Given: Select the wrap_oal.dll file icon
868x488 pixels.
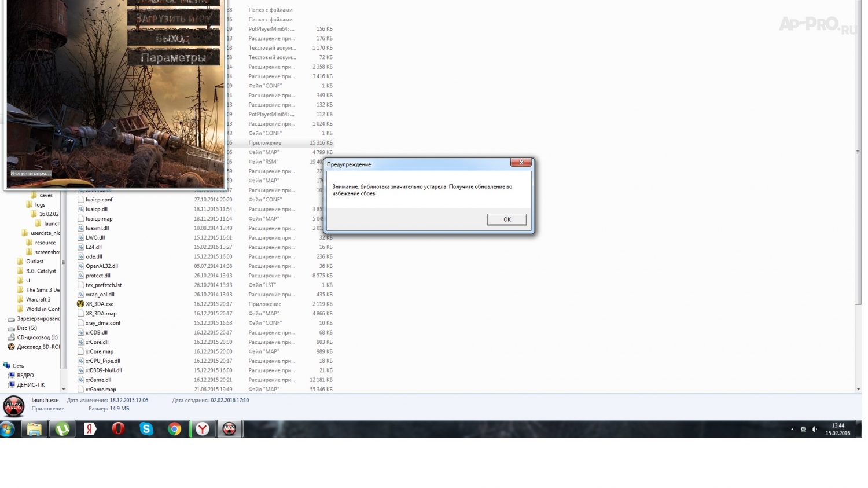Looking at the screenshot, I should 81,295.
